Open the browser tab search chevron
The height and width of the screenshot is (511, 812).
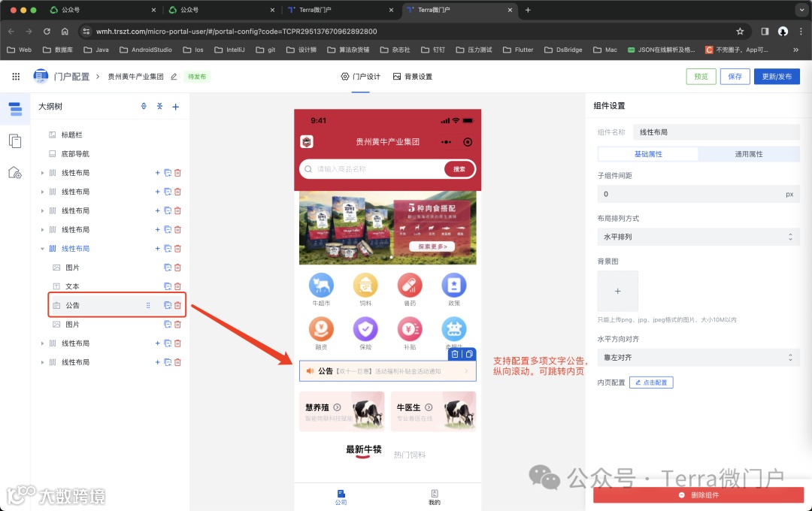point(801,10)
